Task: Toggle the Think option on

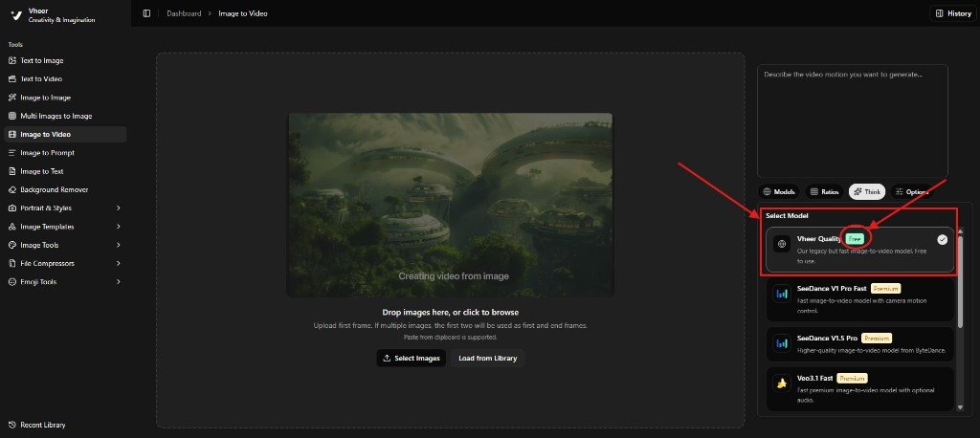Action: click(x=866, y=191)
